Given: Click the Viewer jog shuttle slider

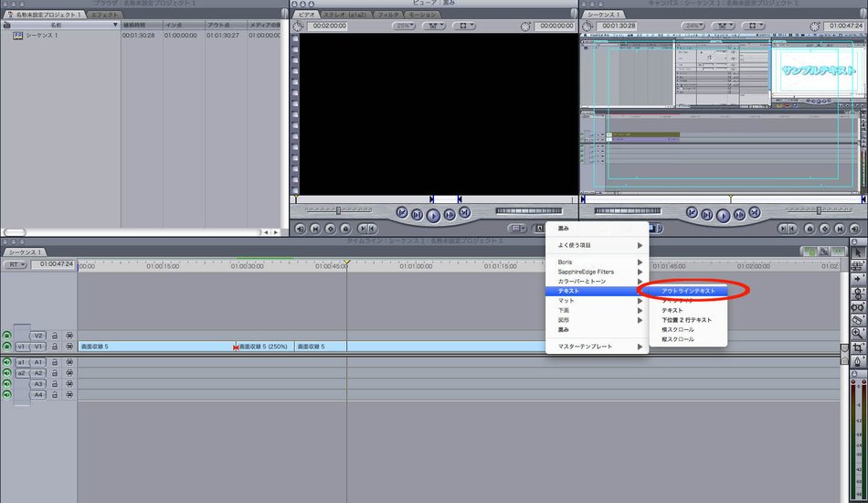Looking at the screenshot, I should tap(336, 210).
